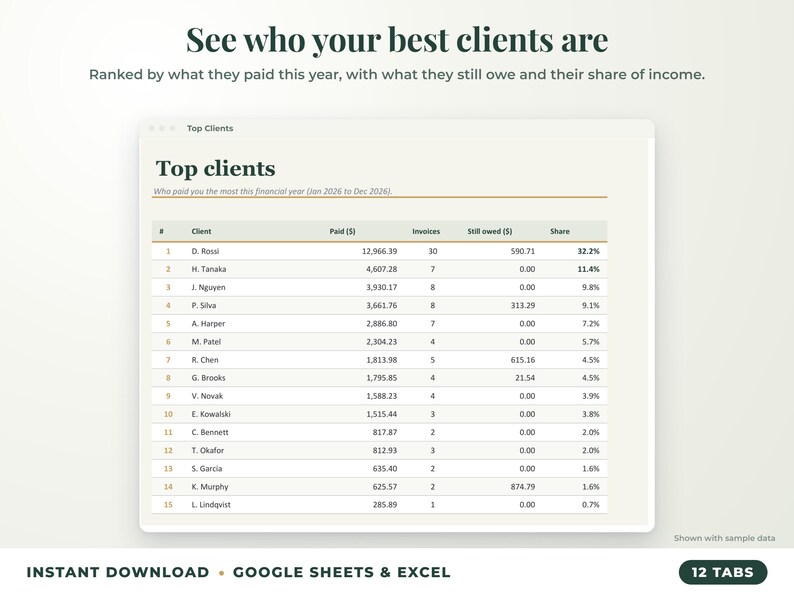Screen dimensions: 794x596
Task: Click still owed value 874.79
Action: (523, 487)
